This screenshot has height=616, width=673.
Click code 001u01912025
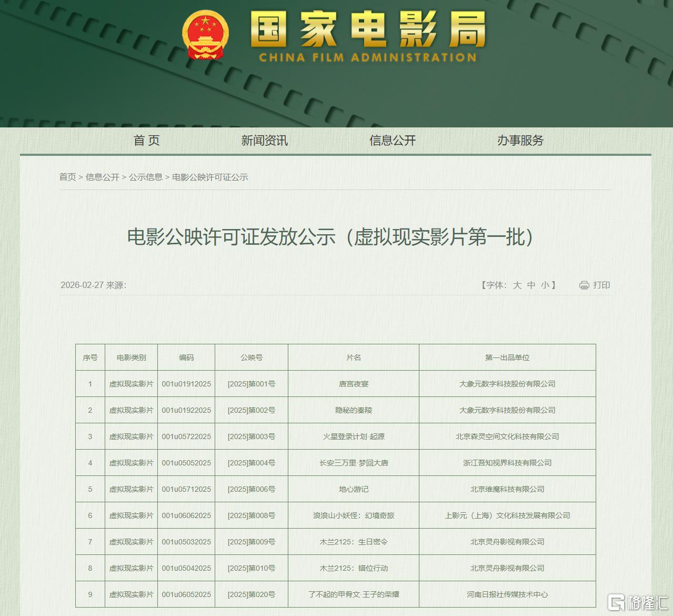click(186, 384)
